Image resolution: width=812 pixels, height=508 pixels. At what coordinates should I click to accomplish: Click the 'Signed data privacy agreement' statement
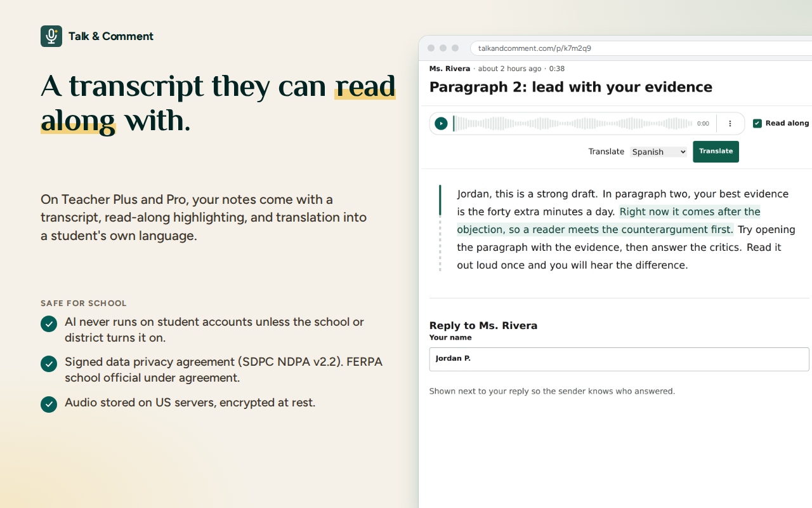(223, 370)
